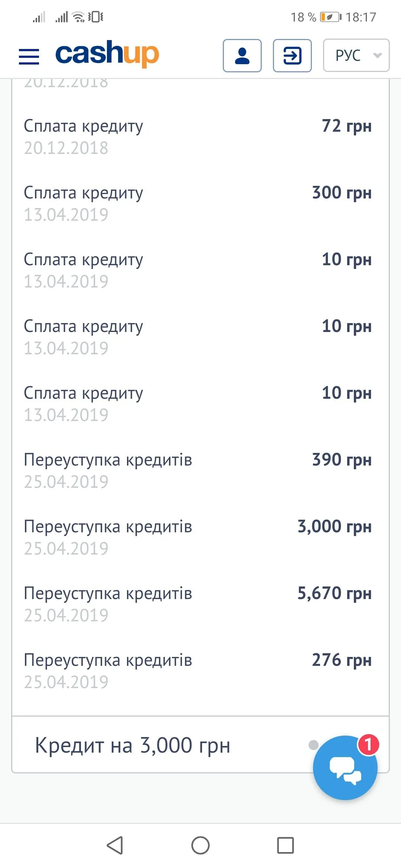Expand the Кредит на 3,000 грн section
Screen dimensions: 401x868
point(133,745)
